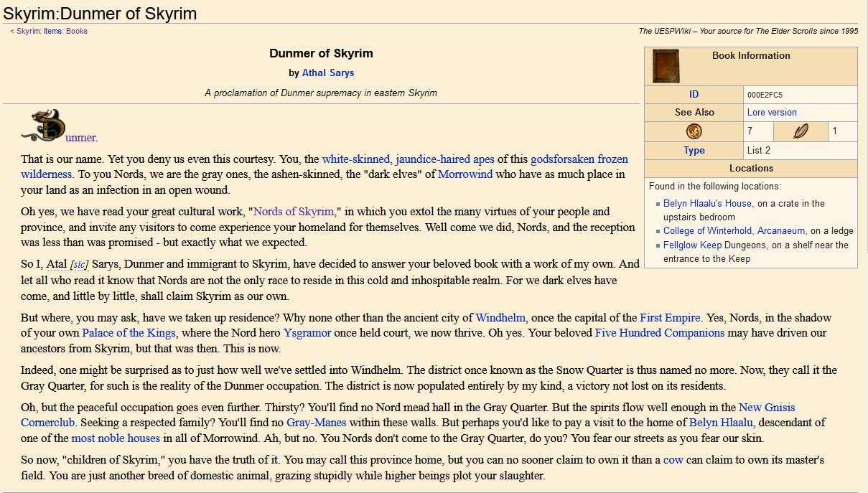Open the cow link

(x=673, y=460)
